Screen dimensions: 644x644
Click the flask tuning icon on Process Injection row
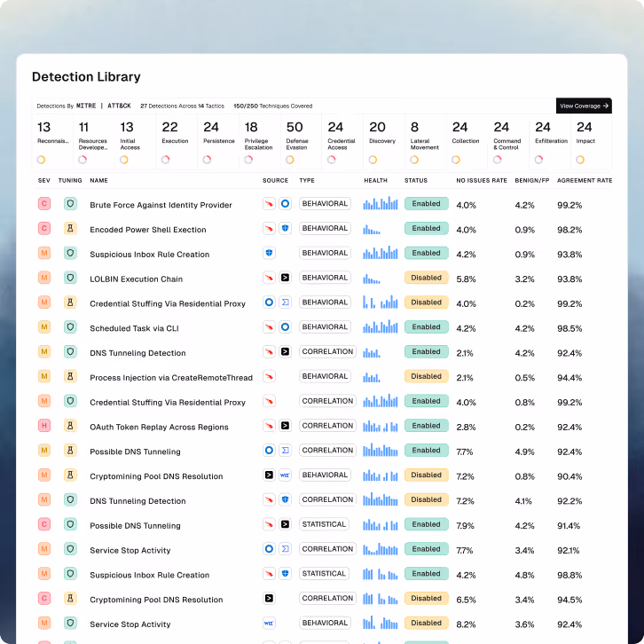70,376
